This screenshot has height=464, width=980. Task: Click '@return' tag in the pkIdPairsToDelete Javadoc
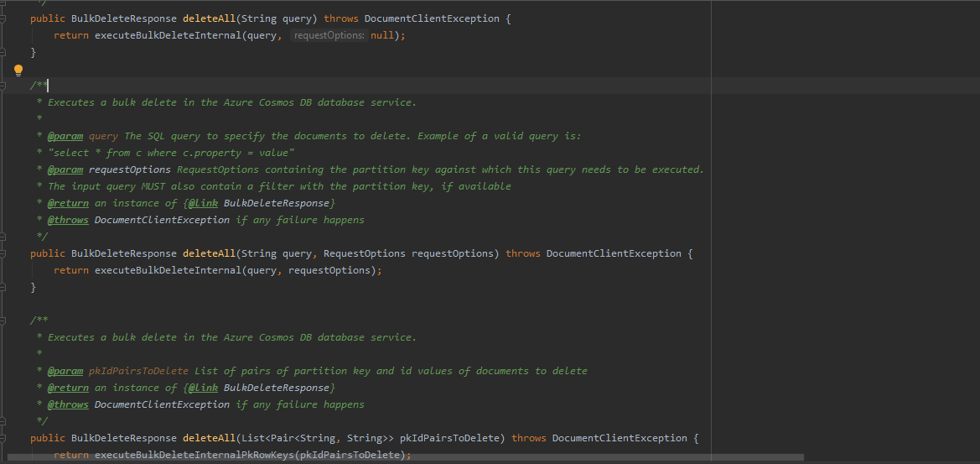[68, 388]
